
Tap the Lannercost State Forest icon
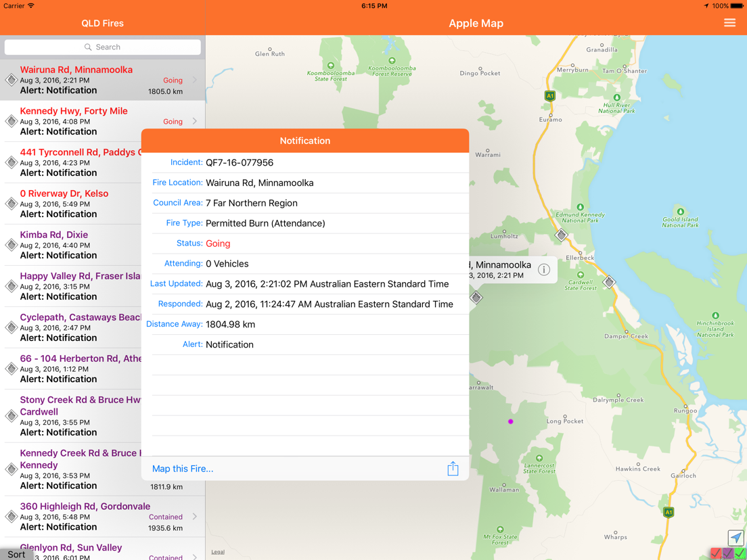[x=539, y=458]
